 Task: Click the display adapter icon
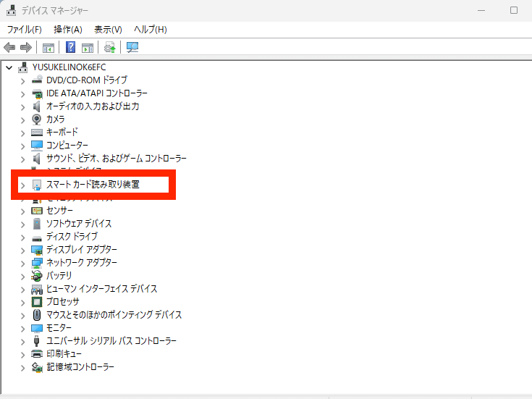[x=37, y=250]
